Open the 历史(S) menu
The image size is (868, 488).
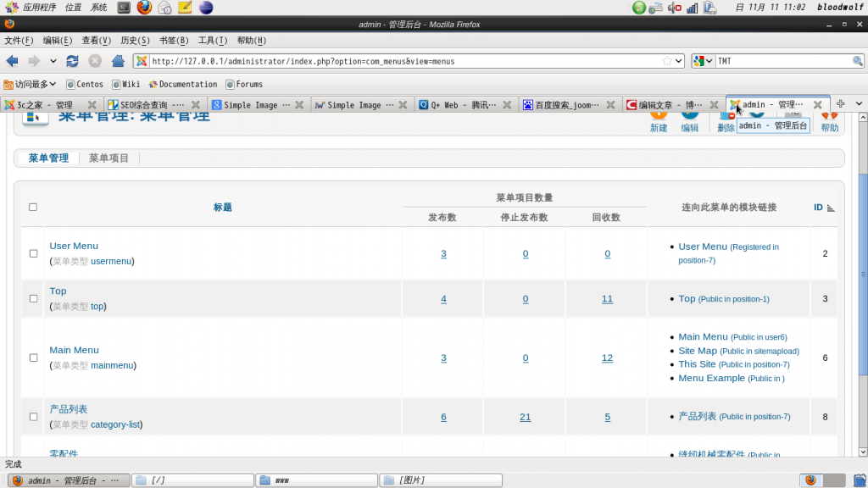(135, 41)
